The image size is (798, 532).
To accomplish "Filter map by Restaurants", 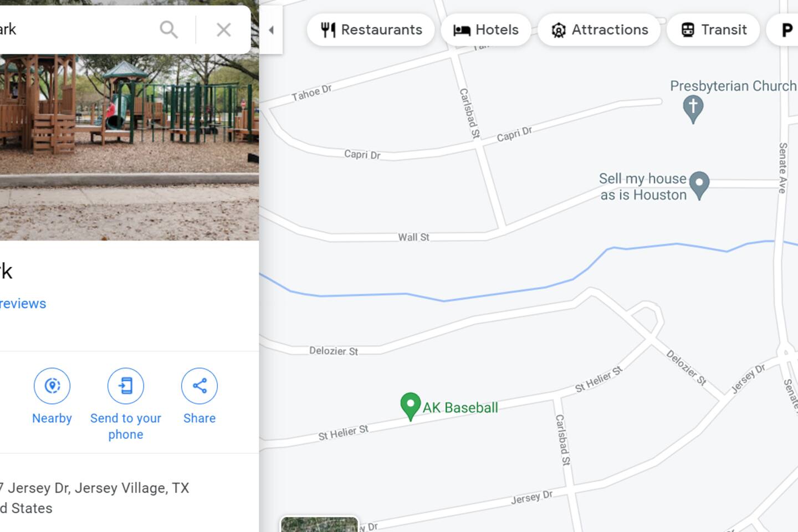I will [371, 30].
